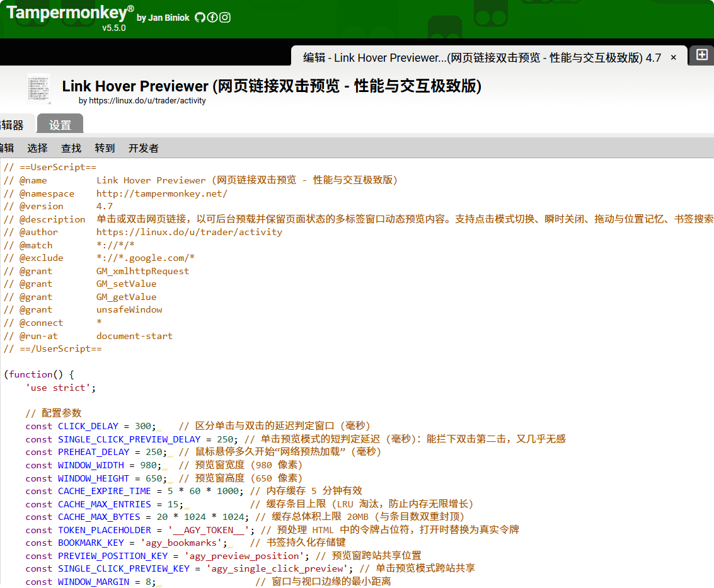Screen dimensions: 714x588
Task: Open the 编辑 menu
Action: [7, 148]
